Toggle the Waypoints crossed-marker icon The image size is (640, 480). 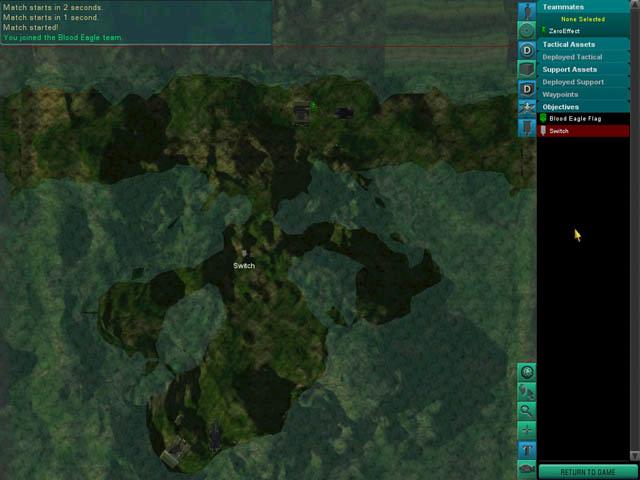(527, 108)
